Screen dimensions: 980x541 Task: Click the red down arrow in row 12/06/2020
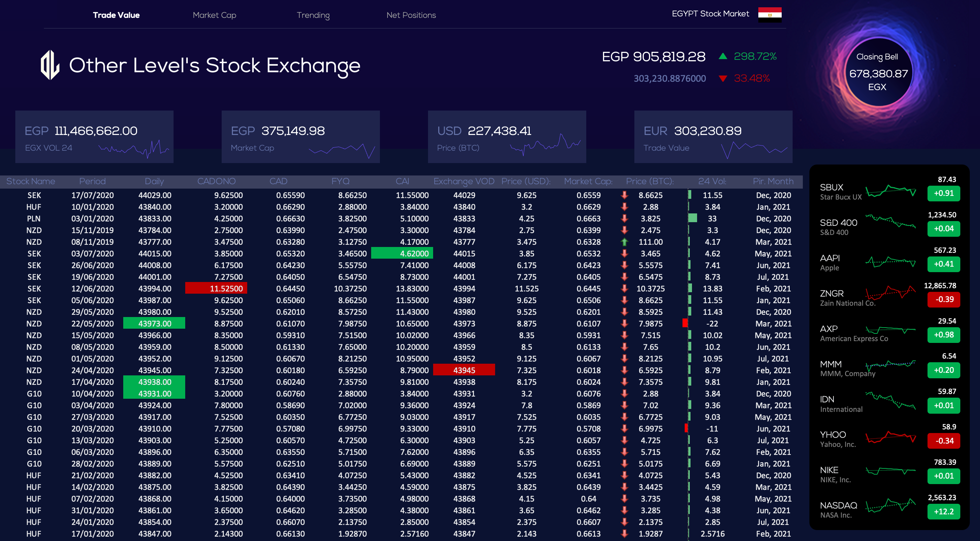tap(624, 288)
